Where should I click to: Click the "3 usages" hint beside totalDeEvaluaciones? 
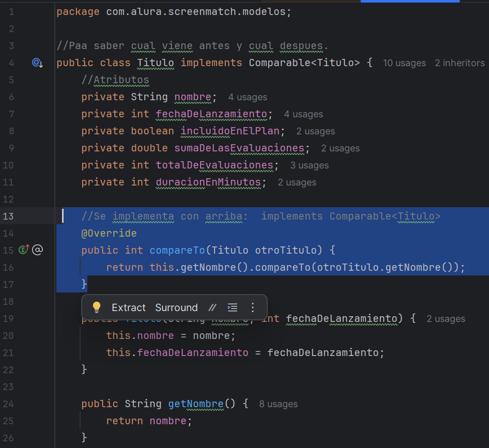(x=309, y=165)
